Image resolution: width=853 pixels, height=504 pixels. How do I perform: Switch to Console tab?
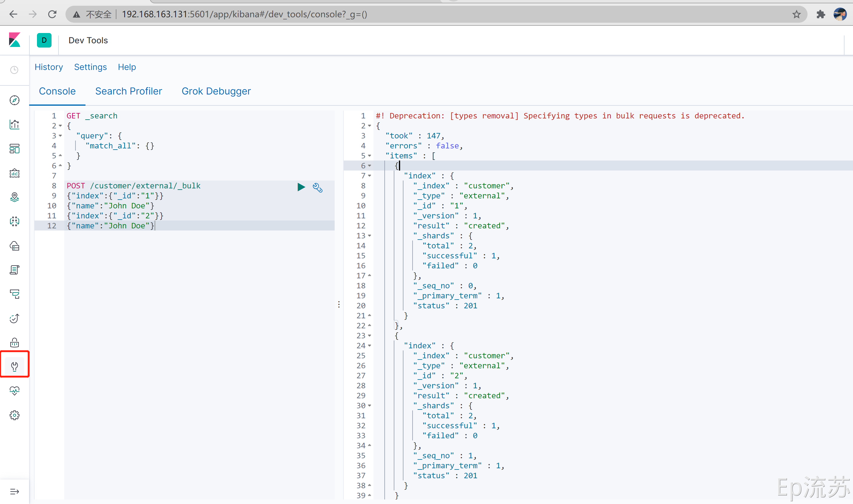tap(57, 91)
